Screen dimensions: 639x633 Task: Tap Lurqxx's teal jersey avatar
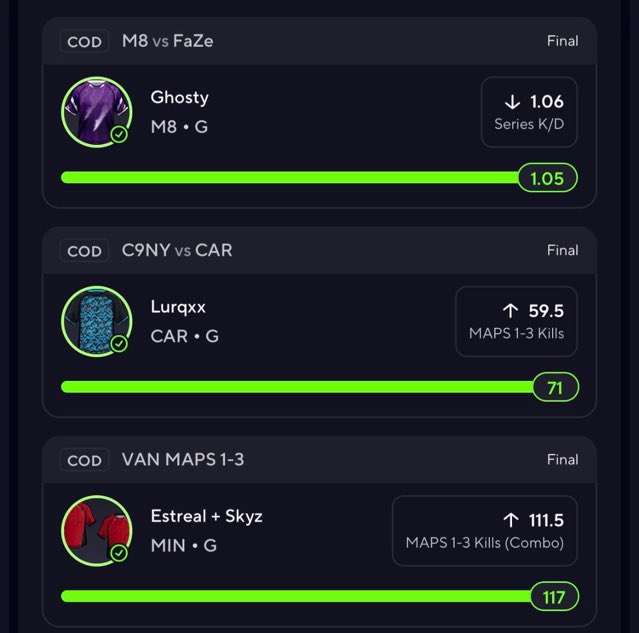pyautogui.click(x=96, y=321)
